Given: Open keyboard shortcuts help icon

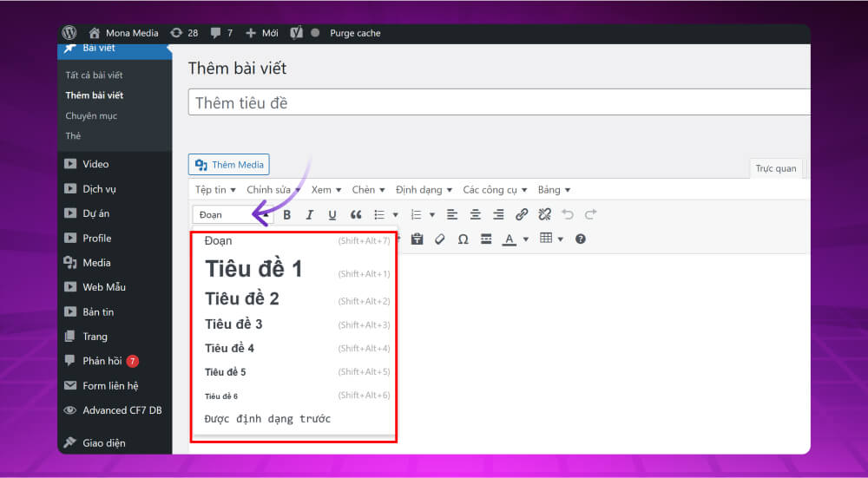Looking at the screenshot, I should click(x=580, y=239).
